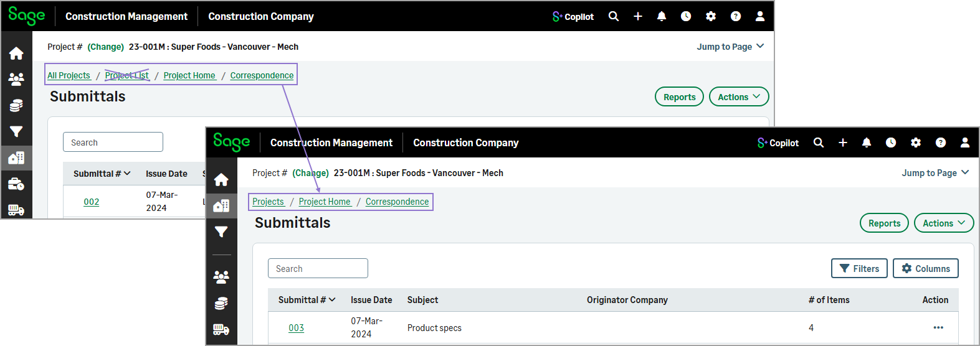Click the Search field in front window
The image size is (980, 346).
tap(318, 268)
